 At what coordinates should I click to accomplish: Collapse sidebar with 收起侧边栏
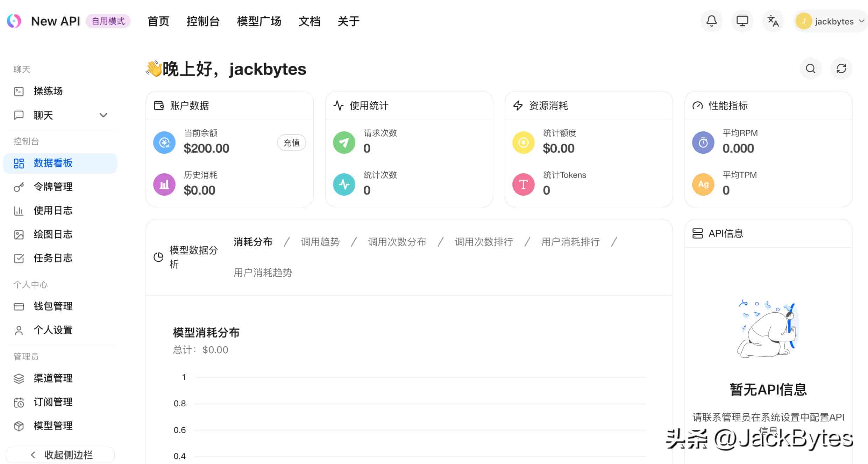pos(60,455)
